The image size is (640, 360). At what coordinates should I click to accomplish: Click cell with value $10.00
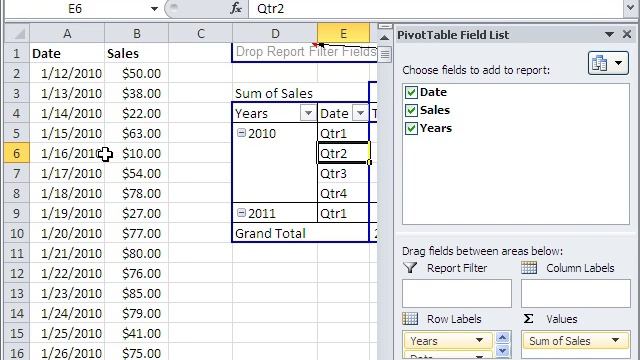tap(137, 153)
